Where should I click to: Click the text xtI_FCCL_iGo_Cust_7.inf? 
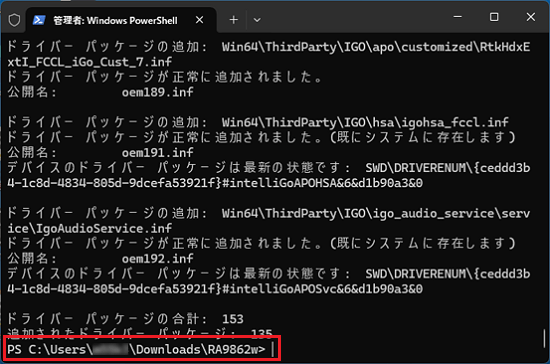coord(89,62)
